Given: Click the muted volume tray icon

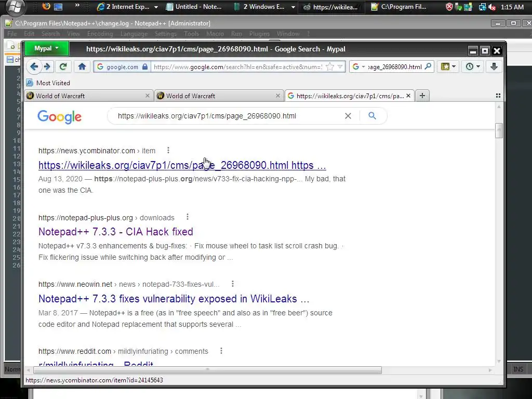Looking at the screenshot, I should (492, 7).
